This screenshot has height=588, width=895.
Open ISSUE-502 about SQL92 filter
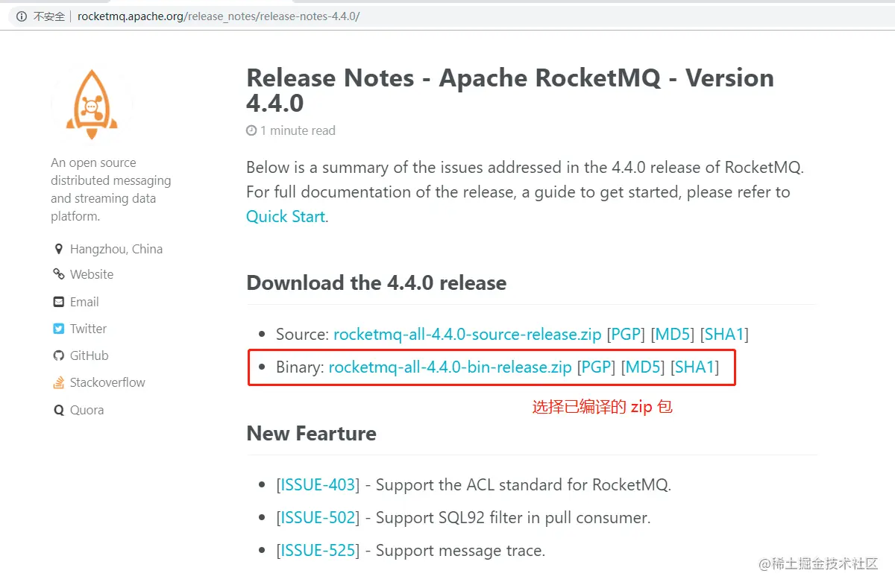pyautogui.click(x=318, y=517)
